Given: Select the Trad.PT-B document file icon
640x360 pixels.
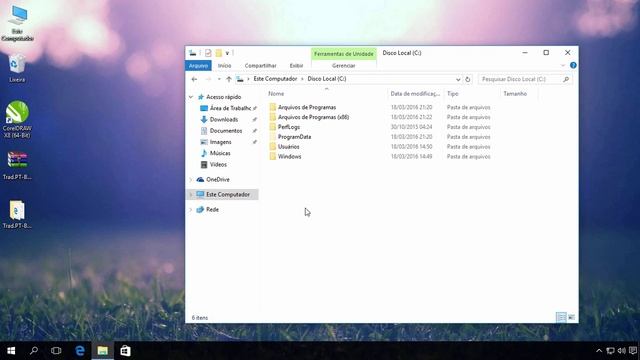Looking at the screenshot, I should (17, 214).
